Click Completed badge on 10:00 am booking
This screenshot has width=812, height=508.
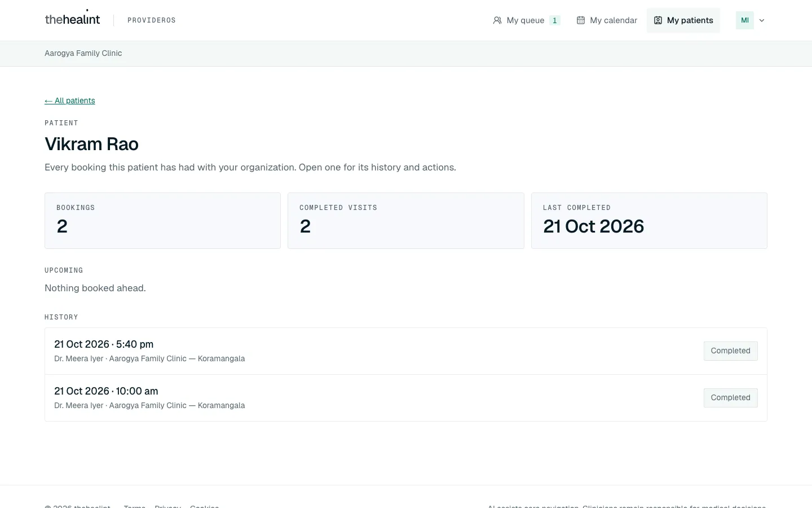click(730, 398)
